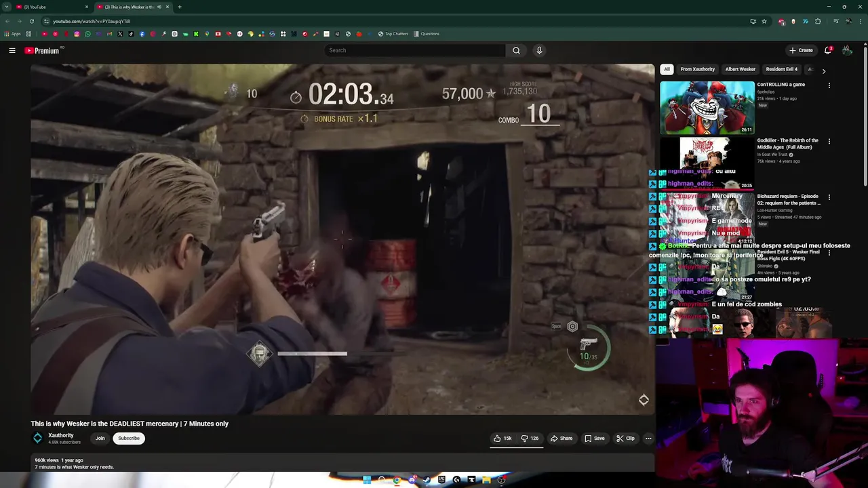Open Steam from the taskbar
The width and height of the screenshot is (868, 488).
click(427, 480)
